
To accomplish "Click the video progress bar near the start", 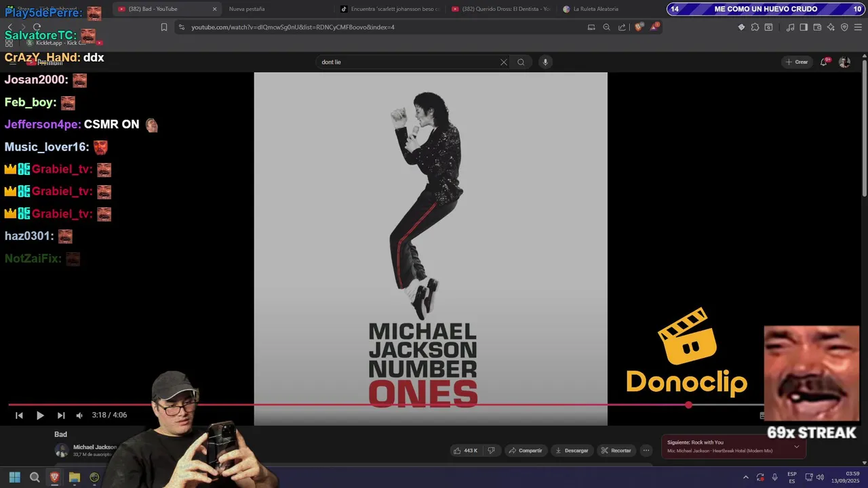I will coord(20,405).
